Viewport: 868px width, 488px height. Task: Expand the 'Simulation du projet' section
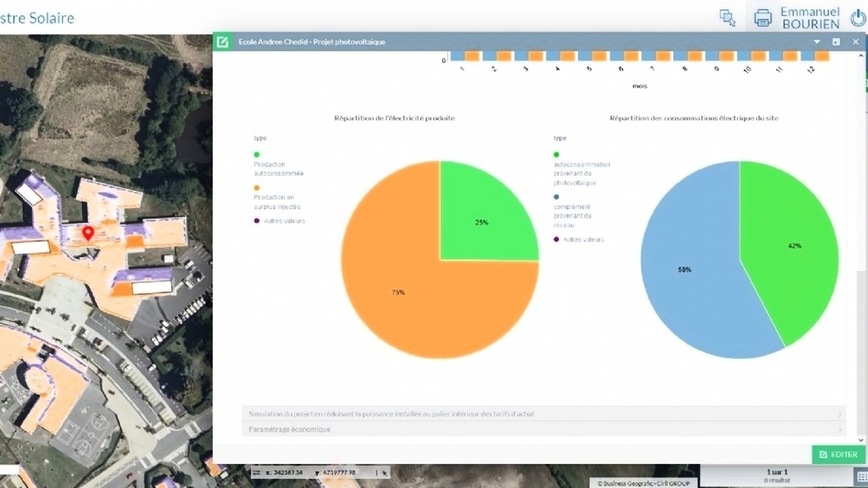pos(542,414)
